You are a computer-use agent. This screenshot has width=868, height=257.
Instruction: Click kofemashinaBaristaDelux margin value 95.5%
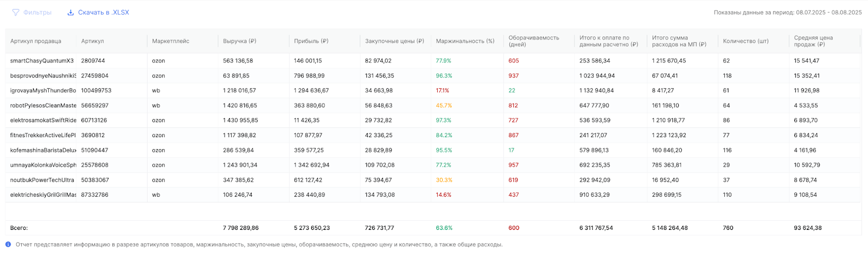click(x=444, y=150)
